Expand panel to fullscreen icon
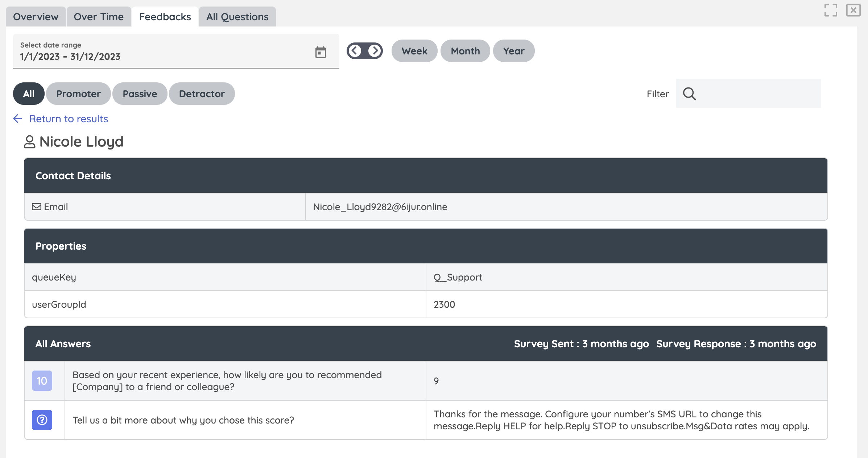This screenshot has width=868, height=458. click(830, 10)
